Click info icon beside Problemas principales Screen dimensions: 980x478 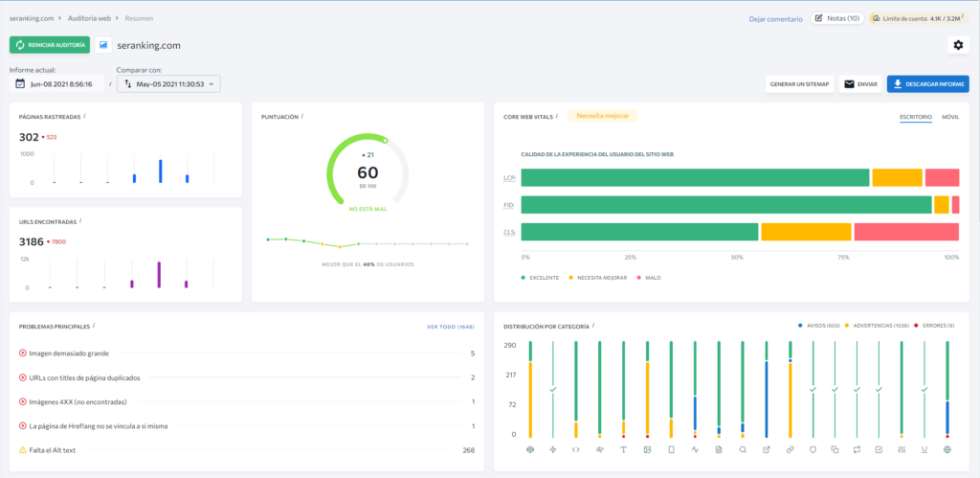click(x=94, y=326)
